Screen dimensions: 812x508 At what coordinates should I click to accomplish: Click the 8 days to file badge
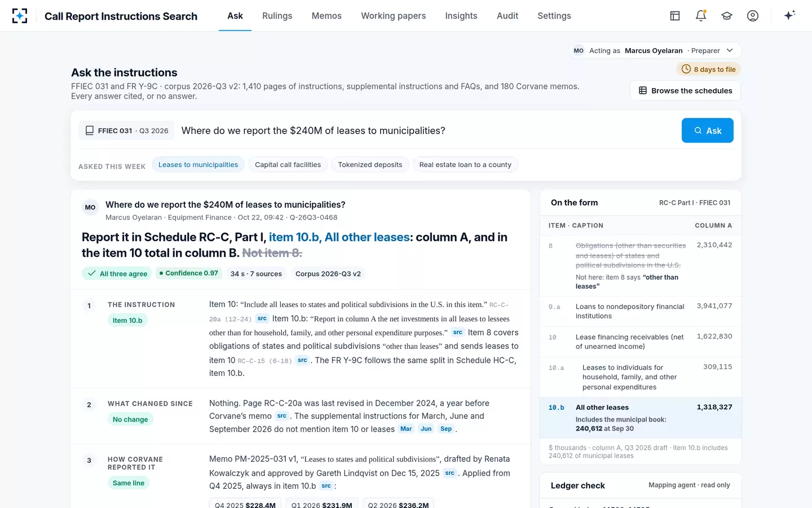point(708,69)
